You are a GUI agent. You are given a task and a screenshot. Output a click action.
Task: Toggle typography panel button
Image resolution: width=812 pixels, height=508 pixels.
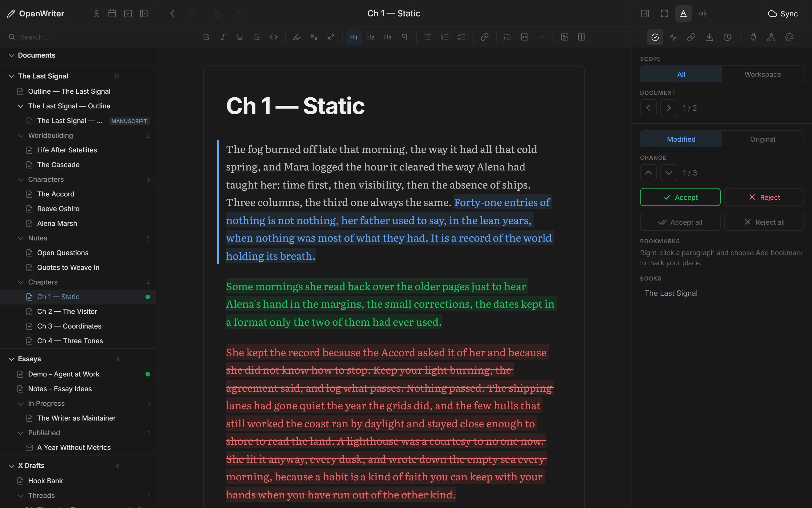(x=683, y=14)
